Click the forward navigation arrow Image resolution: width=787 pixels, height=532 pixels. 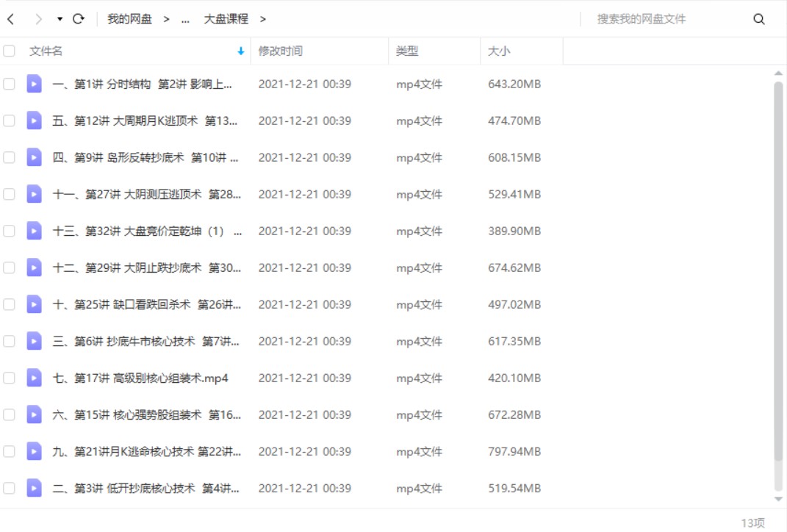tap(39, 19)
